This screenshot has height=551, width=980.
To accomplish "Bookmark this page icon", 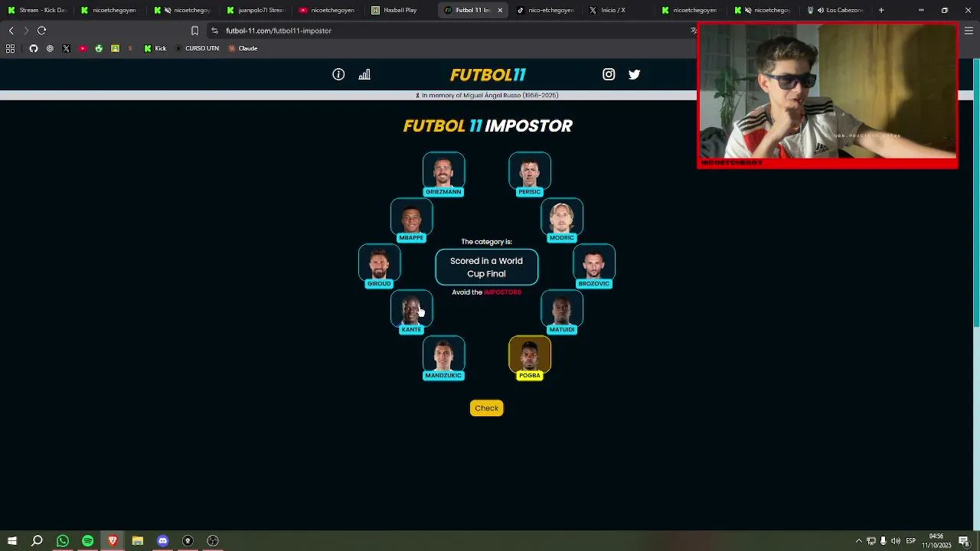I will click(194, 31).
